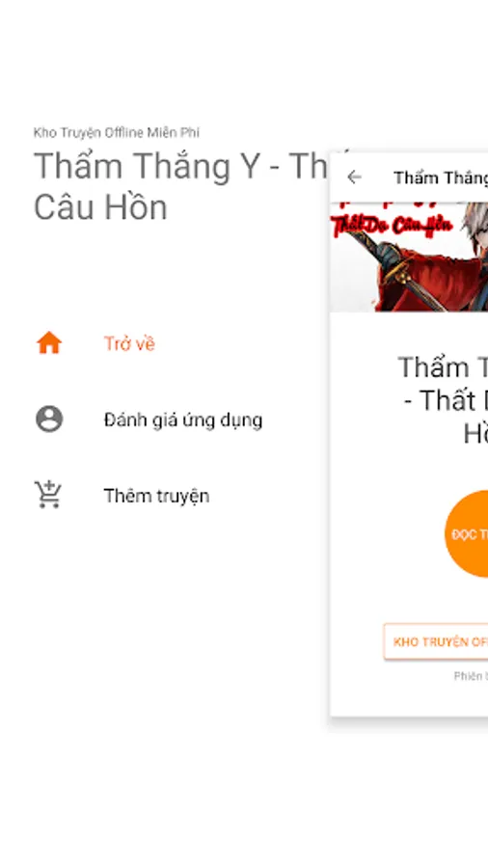Open the KHO TRUYỆN OFFLINE outlined button
Viewport: 488px width, 868px height.
436,641
